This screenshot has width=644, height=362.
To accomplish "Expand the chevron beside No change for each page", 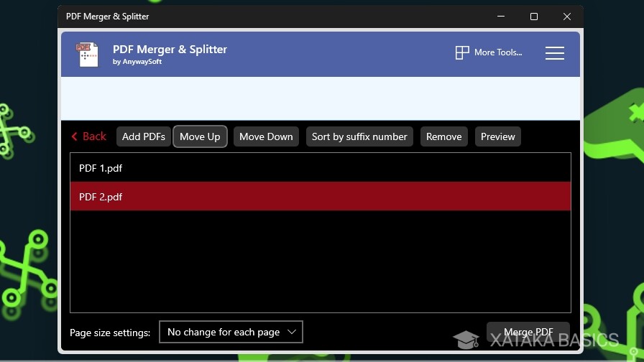I will click(291, 332).
